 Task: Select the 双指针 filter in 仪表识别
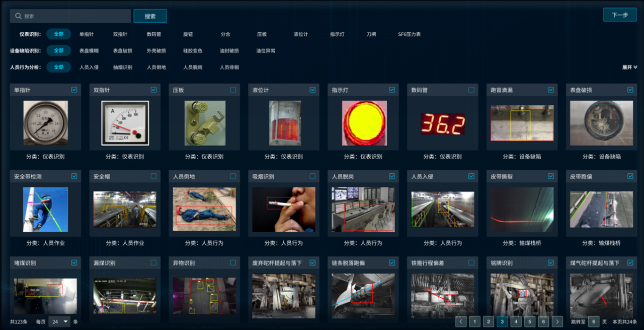pyautogui.click(x=120, y=34)
